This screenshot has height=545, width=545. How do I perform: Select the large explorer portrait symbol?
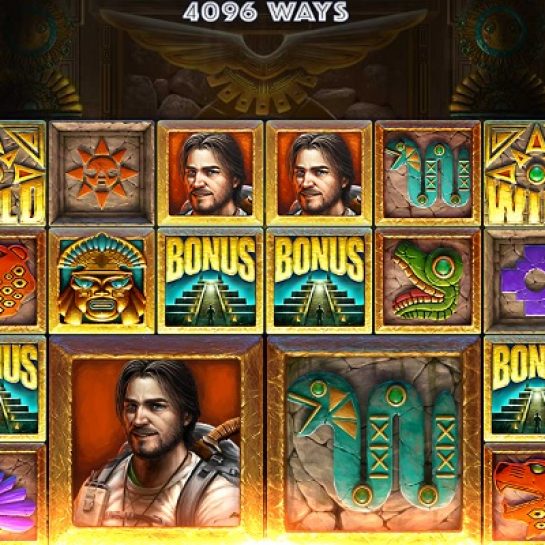(156, 440)
